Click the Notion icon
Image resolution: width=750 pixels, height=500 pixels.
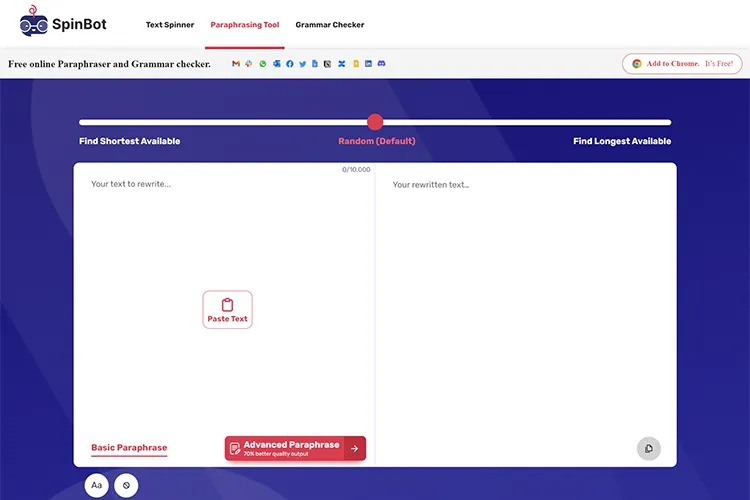pyautogui.click(x=327, y=64)
